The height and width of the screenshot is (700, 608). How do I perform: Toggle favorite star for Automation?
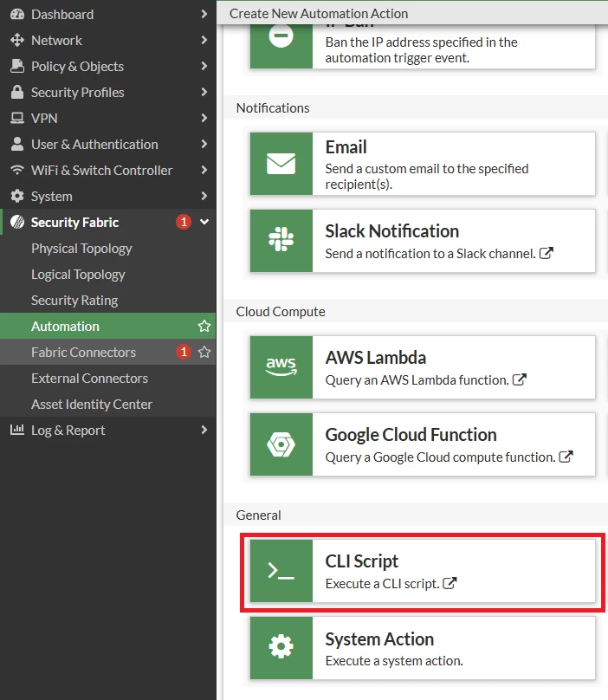(204, 326)
